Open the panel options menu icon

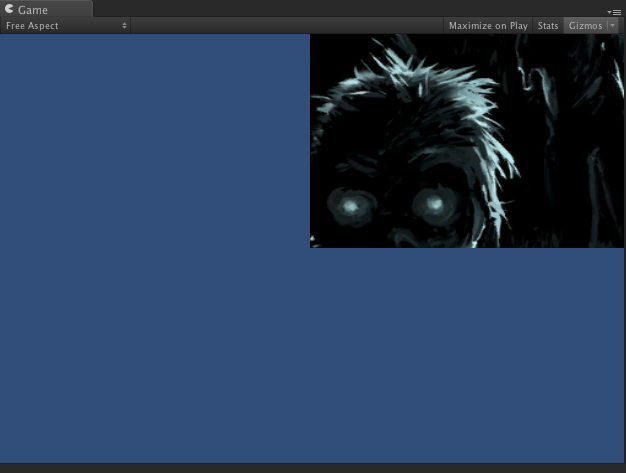(x=614, y=12)
